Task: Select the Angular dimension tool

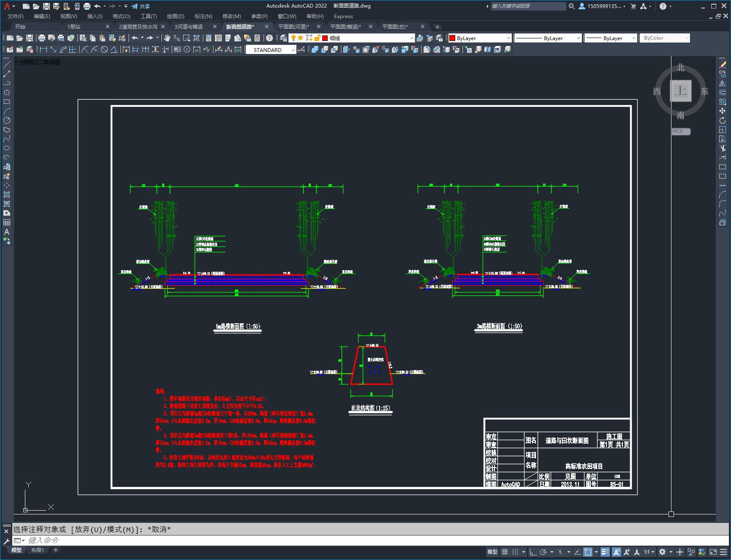Action: tap(114, 49)
